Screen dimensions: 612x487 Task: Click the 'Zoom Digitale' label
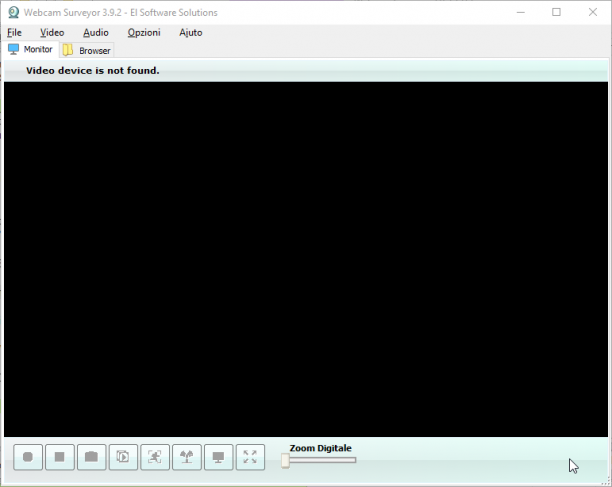(x=320, y=448)
